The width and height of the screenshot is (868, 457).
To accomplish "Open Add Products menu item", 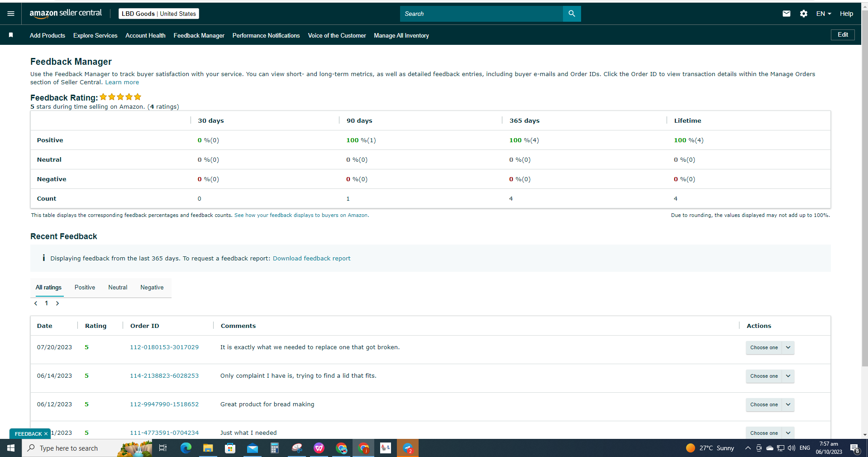I will [48, 35].
